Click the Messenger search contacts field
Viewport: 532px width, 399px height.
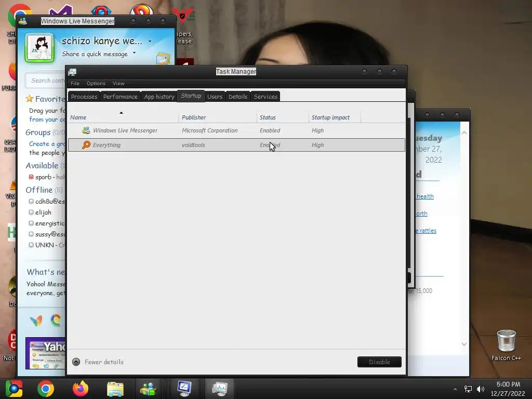[x=46, y=81]
